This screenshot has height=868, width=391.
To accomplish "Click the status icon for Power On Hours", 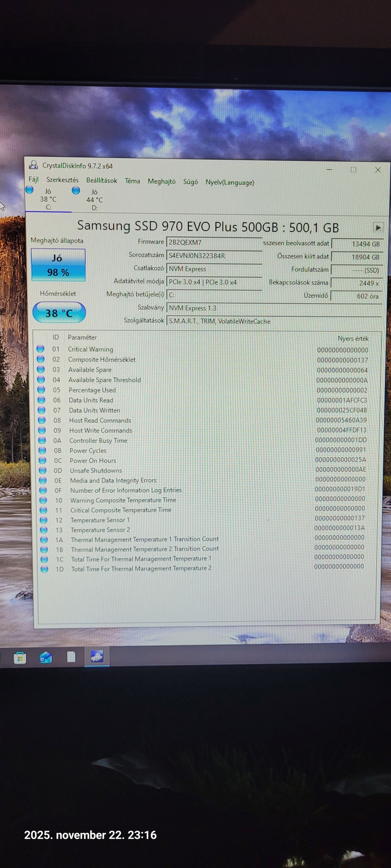I will tap(42, 460).
